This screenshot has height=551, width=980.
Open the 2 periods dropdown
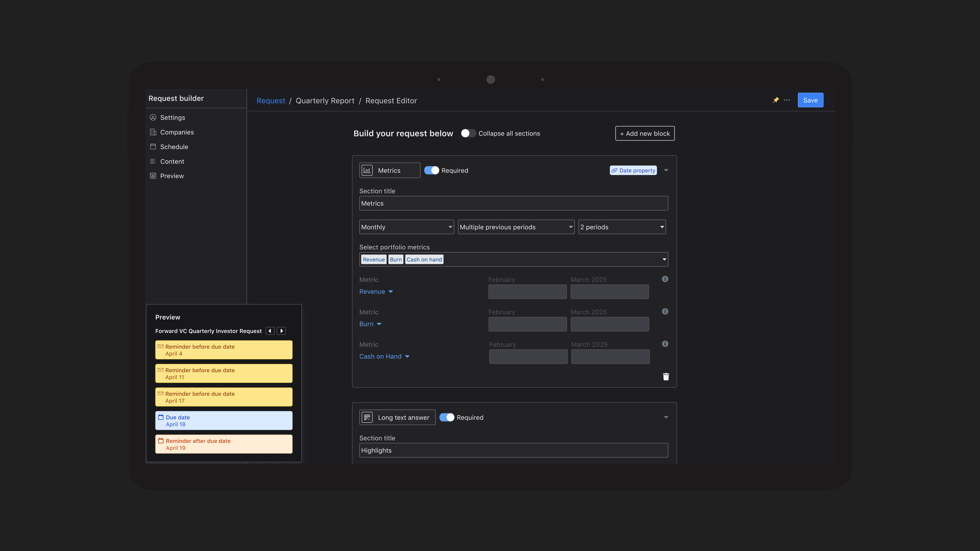[622, 227]
